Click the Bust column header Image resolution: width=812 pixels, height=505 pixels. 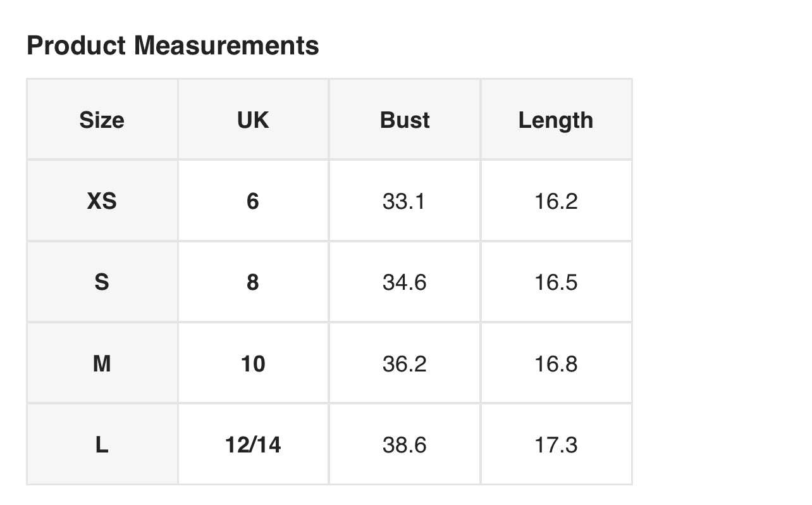click(x=405, y=120)
